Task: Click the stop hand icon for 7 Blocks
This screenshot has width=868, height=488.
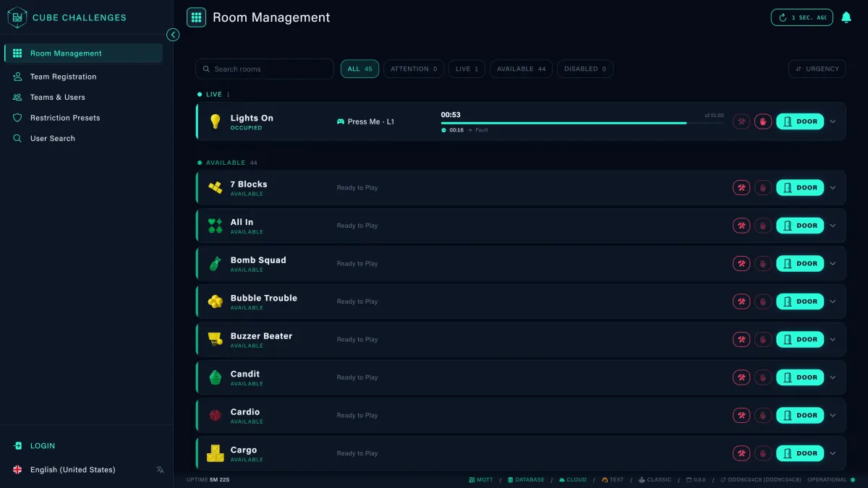Action: pyautogui.click(x=763, y=187)
